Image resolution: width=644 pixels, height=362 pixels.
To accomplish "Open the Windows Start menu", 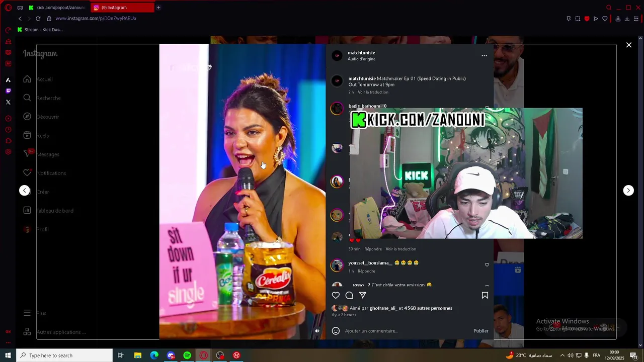I will [x=8, y=355].
